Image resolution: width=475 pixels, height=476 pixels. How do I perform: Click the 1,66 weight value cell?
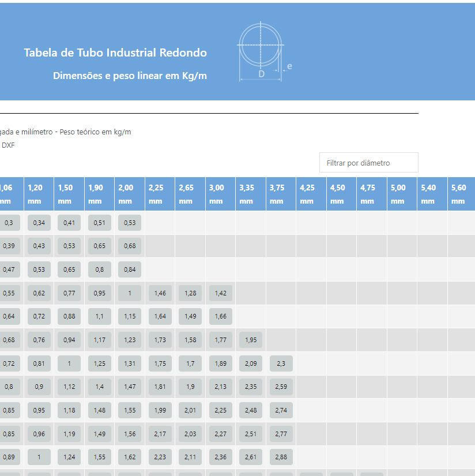click(x=220, y=316)
